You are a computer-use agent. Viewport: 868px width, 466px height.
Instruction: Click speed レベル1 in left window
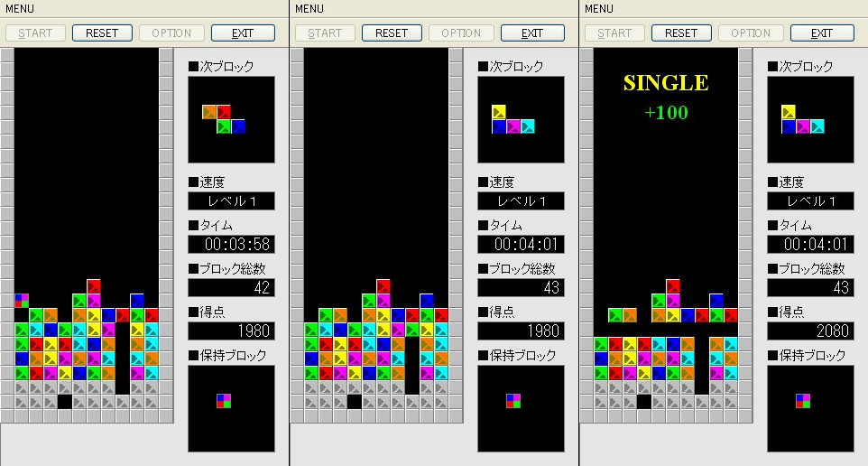[x=231, y=201]
